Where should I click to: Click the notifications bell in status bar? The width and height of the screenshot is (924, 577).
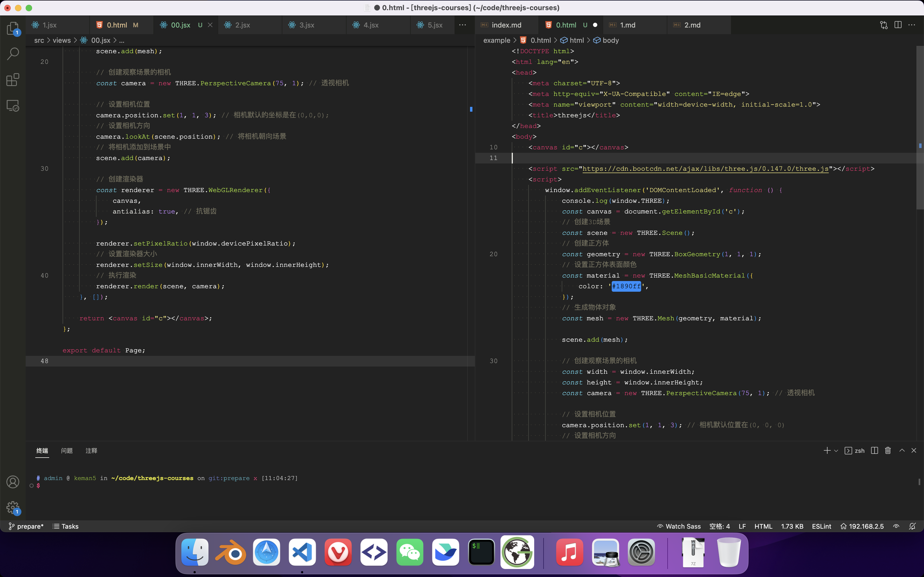(x=912, y=526)
